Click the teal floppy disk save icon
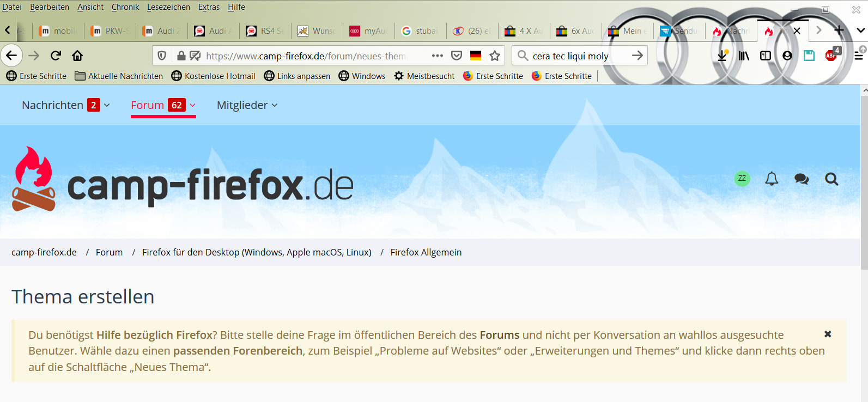Screen dimensions: 868x402 coord(809,56)
